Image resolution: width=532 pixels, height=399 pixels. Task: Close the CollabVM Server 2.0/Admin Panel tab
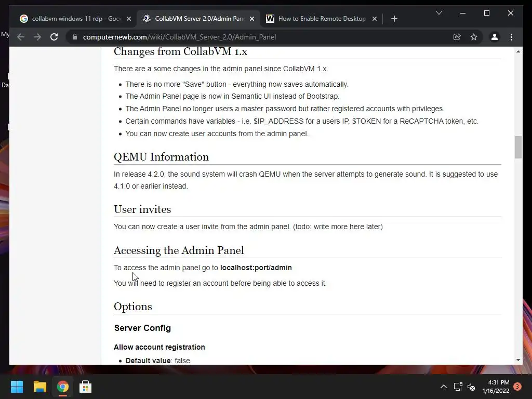pos(252,19)
